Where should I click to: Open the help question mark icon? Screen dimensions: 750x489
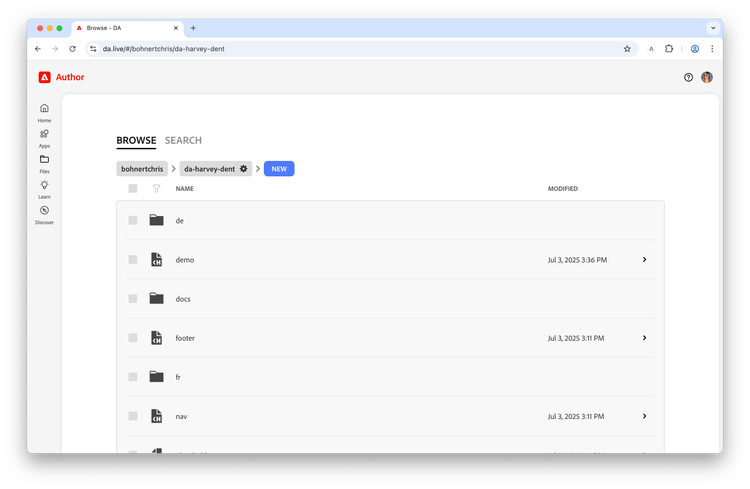click(688, 77)
